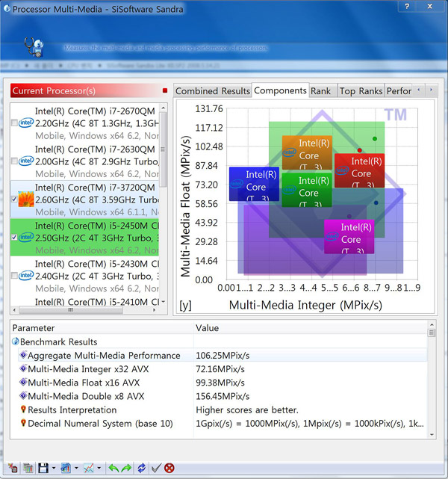Click the processor list's horizontal scrollbar thumb

click(x=71, y=310)
